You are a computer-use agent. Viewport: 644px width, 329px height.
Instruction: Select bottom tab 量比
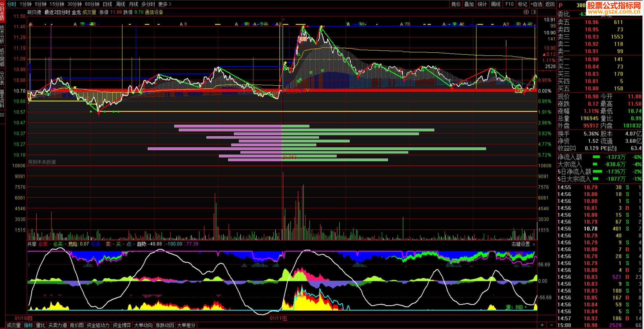tap(41, 325)
